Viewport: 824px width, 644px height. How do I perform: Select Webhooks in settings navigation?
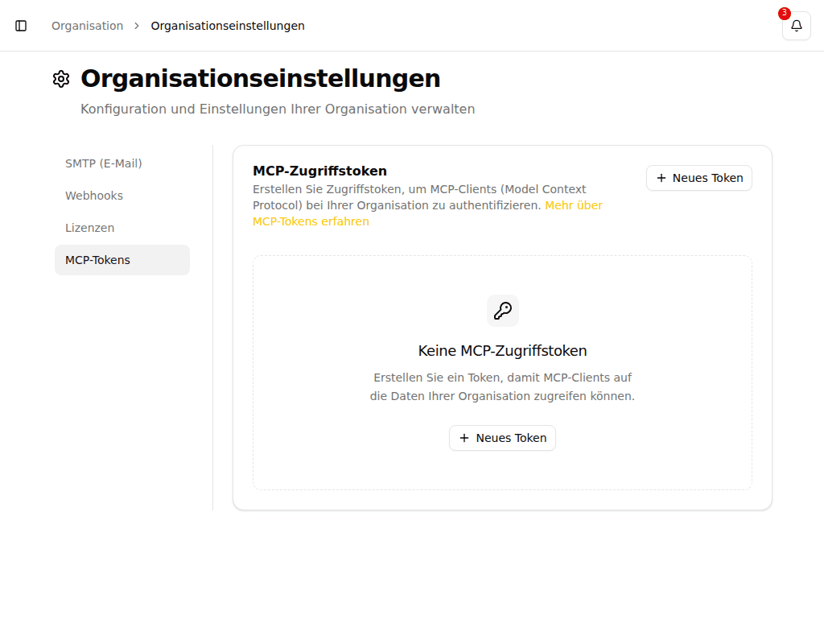(122, 196)
